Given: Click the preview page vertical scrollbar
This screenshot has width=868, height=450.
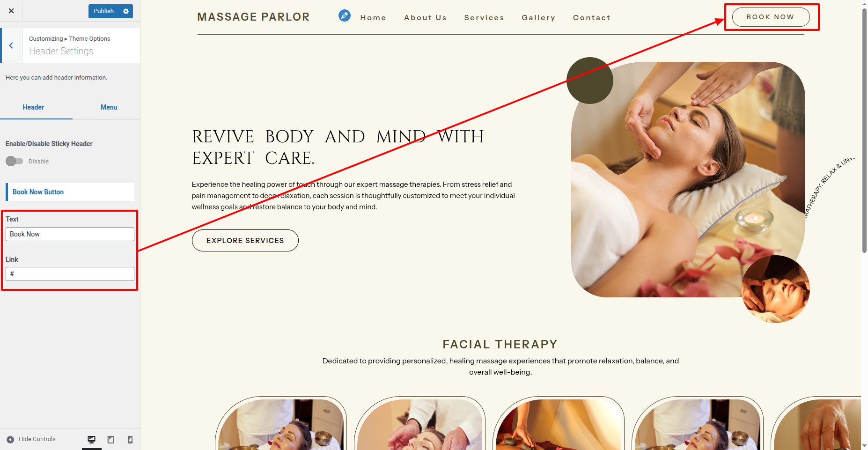Looking at the screenshot, I should click(x=864, y=131).
